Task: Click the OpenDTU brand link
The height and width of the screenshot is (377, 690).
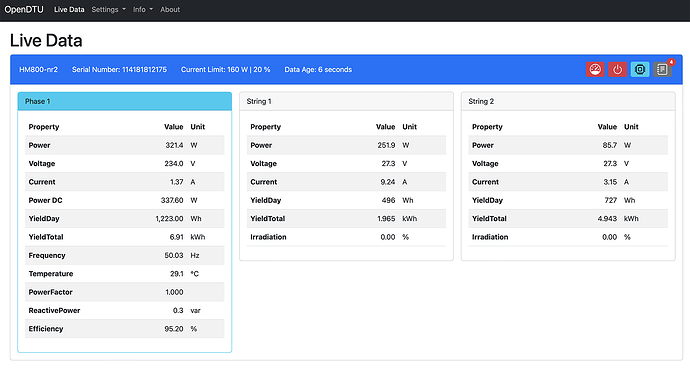Action: pos(24,9)
